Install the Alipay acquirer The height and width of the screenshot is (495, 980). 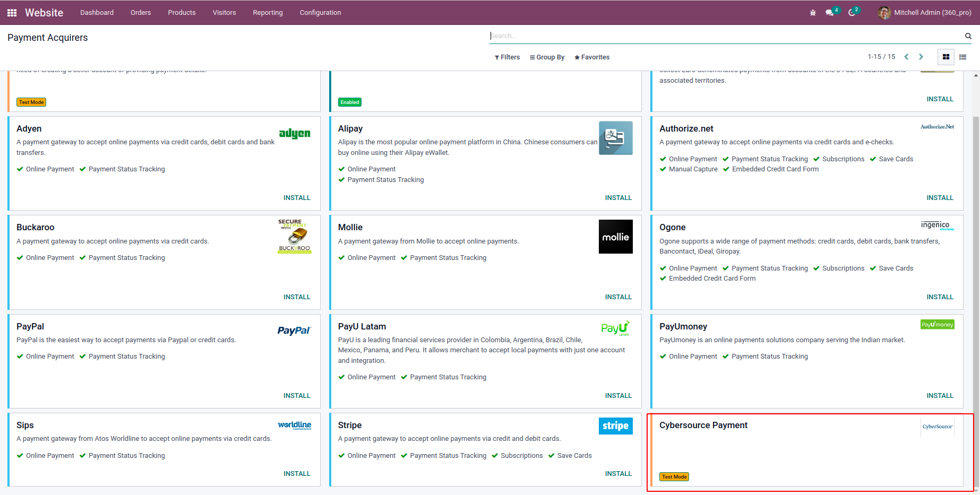click(x=618, y=198)
